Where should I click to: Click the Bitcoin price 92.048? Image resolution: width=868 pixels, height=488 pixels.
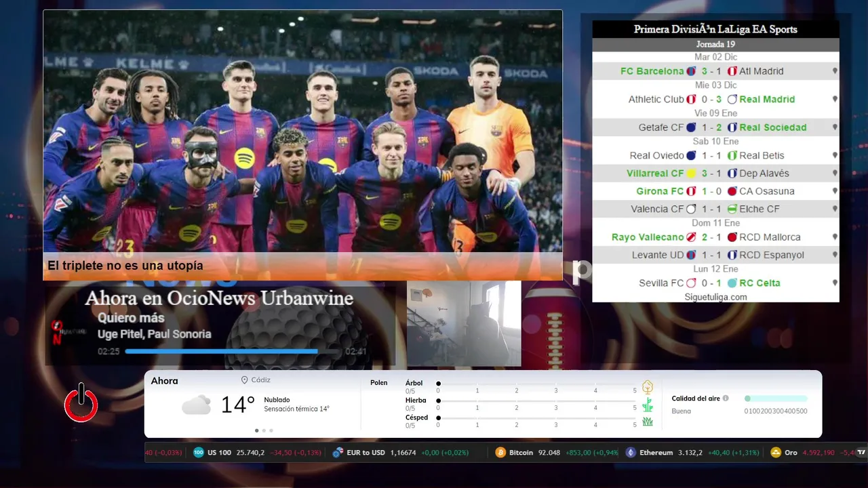tap(549, 452)
